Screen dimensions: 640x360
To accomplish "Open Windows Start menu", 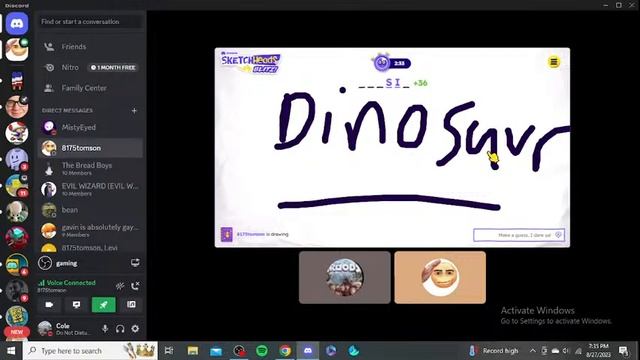I will pos(11,351).
